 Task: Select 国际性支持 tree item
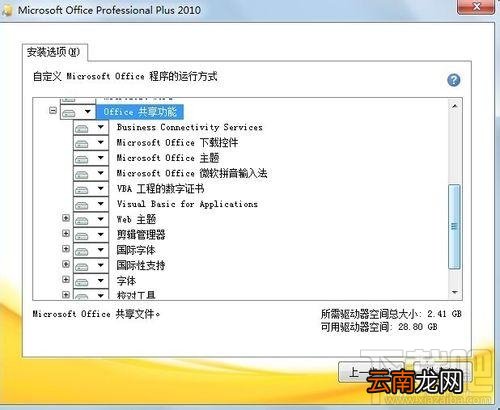tap(141, 265)
